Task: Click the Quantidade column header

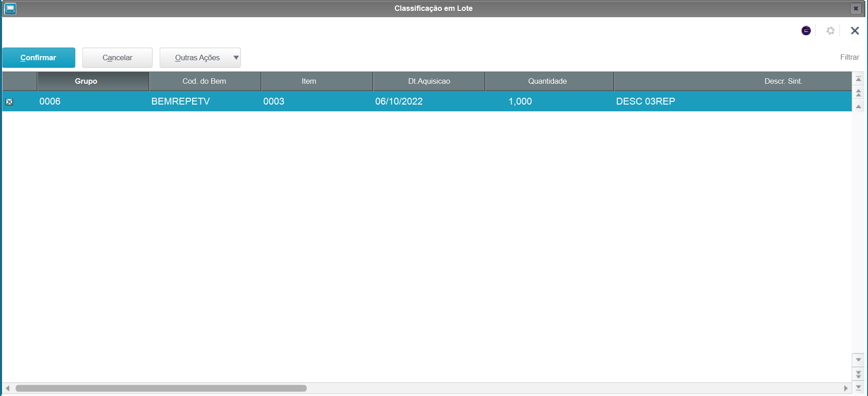Action: click(549, 81)
